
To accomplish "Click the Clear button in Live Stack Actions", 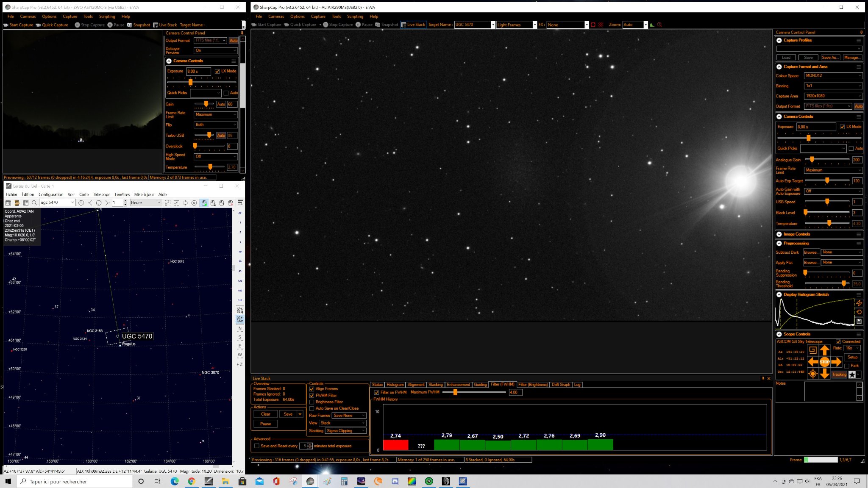I will pos(266,414).
